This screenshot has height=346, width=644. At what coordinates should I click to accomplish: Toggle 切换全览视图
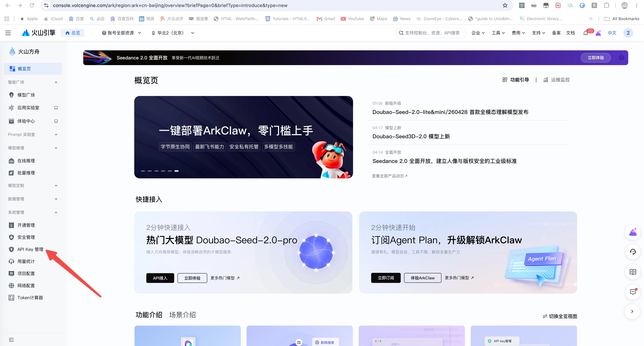560,316
